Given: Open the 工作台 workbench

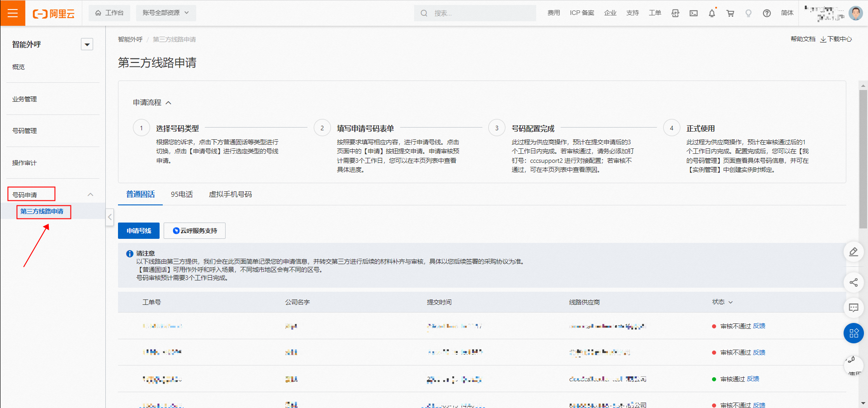Looking at the screenshot, I should [x=109, y=13].
